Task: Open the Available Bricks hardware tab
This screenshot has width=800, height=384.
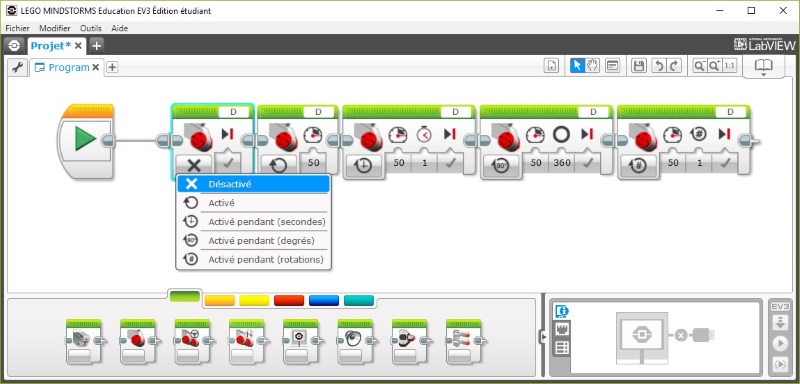Action: point(562,348)
